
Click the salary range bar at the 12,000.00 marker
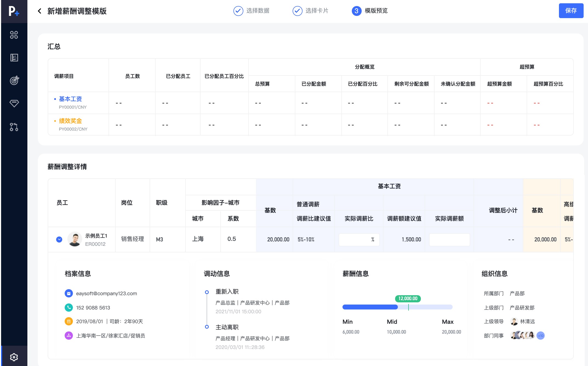pyautogui.click(x=408, y=307)
